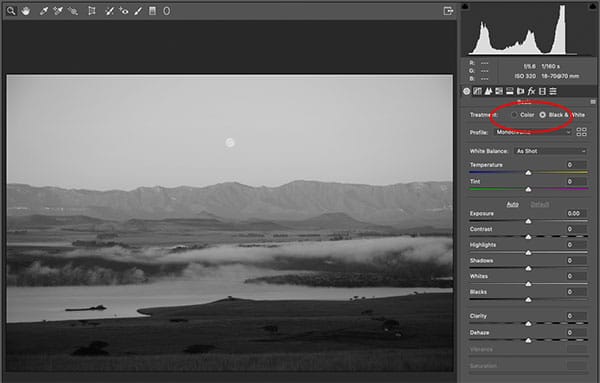
Task: Select the Adjustment Brush tool
Action: [138, 11]
